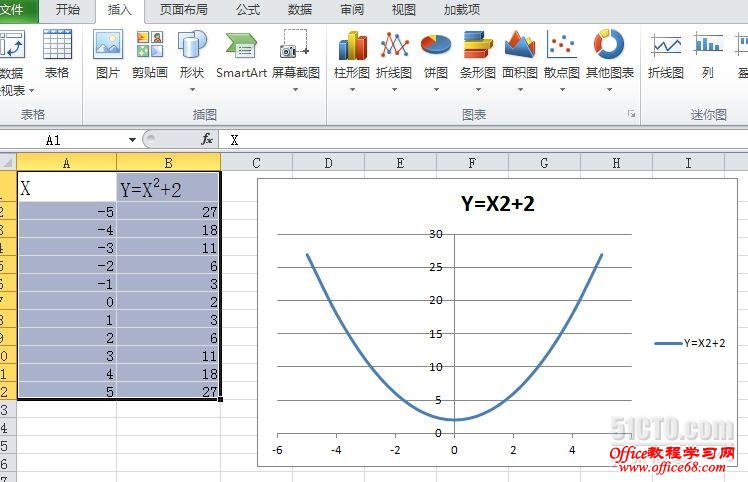Insert an Area chart
Viewport: 748px width, 482px height.
pyautogui.click(x=520, y=60)
